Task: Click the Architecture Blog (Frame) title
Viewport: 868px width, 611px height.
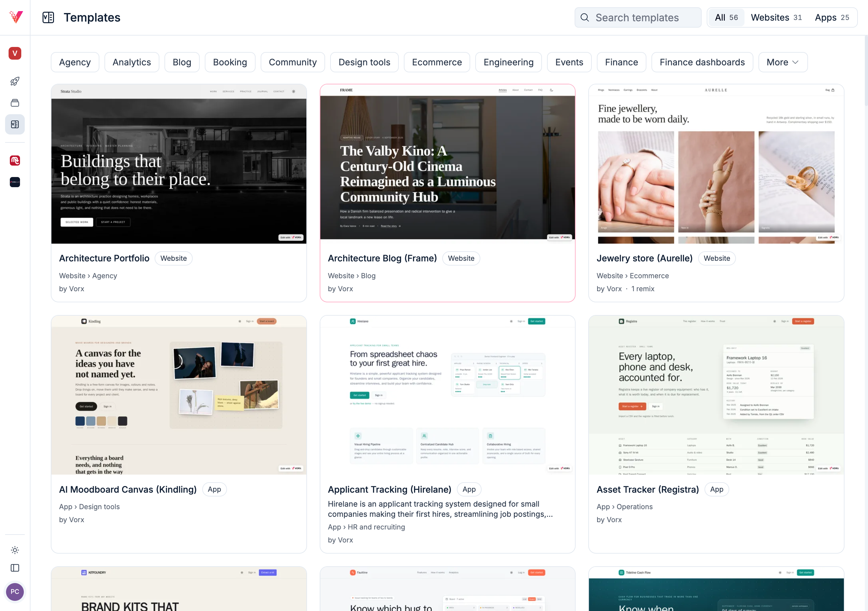Action: (x=382, y=258)
